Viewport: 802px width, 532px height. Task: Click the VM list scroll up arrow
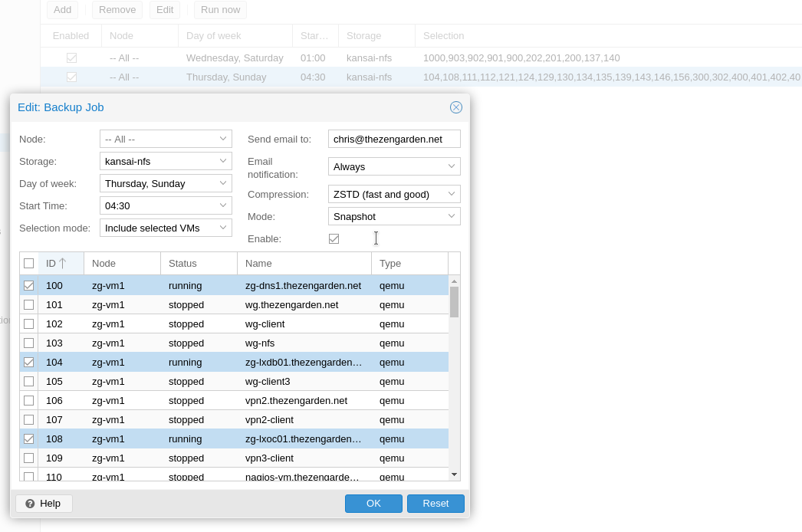(x=454, y=281)
